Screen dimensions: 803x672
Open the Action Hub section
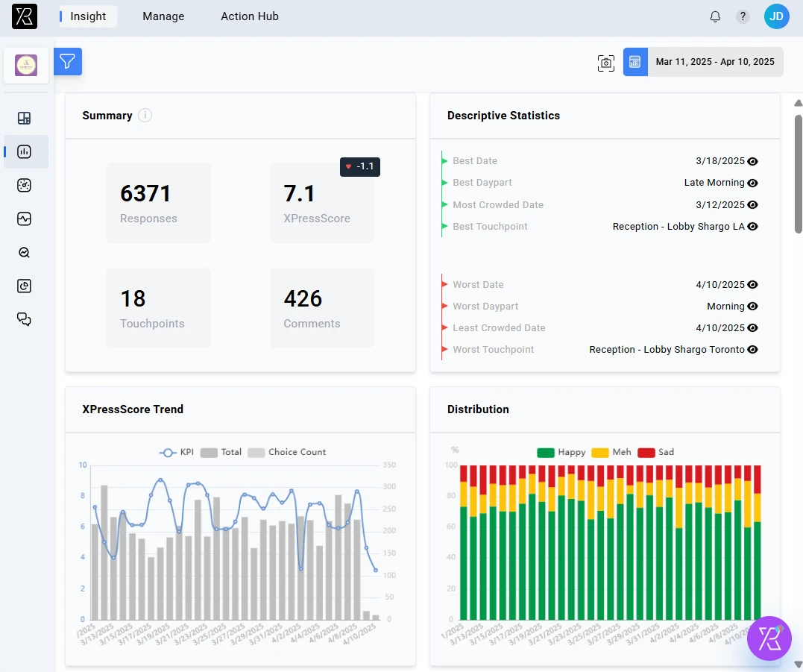coord(250,16)
